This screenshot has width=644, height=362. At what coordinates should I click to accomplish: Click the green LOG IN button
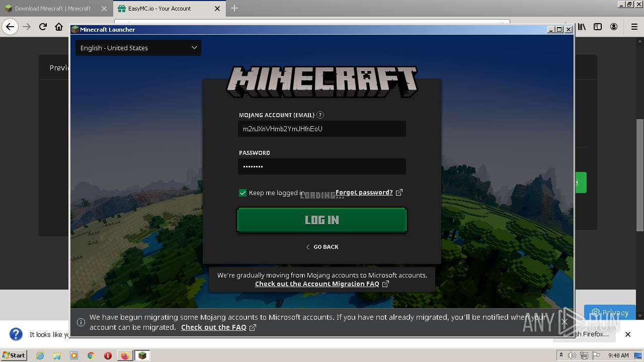(x=322, y=220)
